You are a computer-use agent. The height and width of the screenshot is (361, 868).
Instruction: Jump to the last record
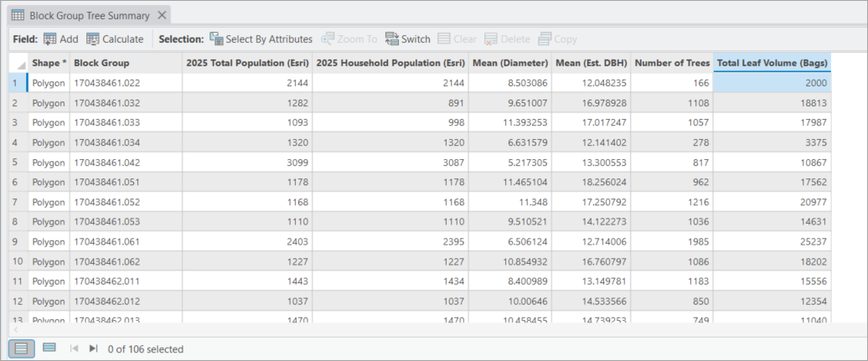pyautogui.click(x=93, y=348)
